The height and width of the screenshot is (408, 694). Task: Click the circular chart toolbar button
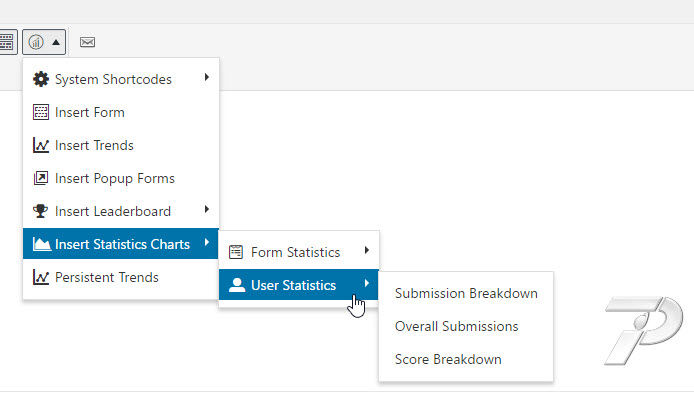pyautogui.click(x=36, y=42)
